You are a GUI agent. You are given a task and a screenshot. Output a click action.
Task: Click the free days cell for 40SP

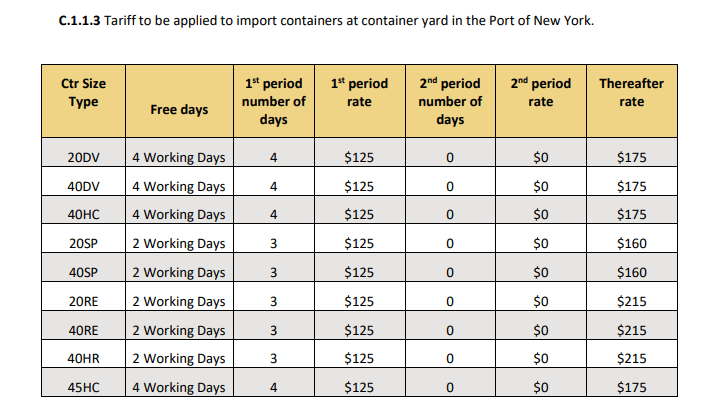coord(179,272)
